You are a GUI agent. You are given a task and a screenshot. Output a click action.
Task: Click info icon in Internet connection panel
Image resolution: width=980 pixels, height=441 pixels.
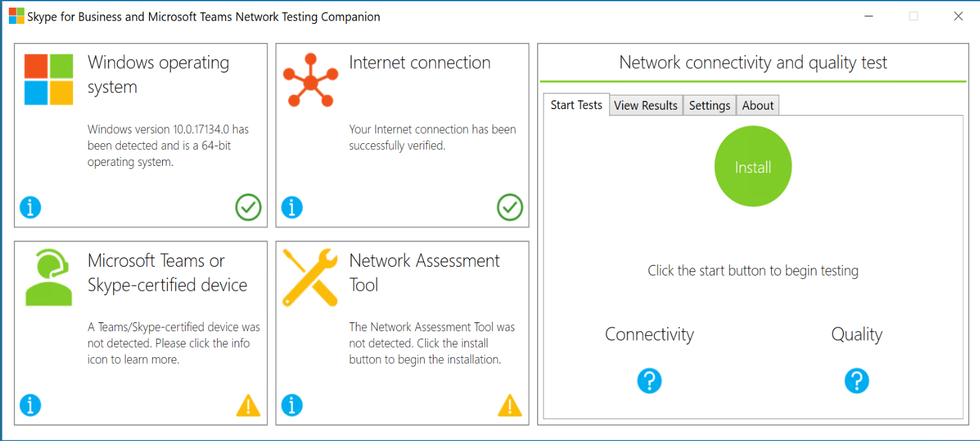click(292, 207)
